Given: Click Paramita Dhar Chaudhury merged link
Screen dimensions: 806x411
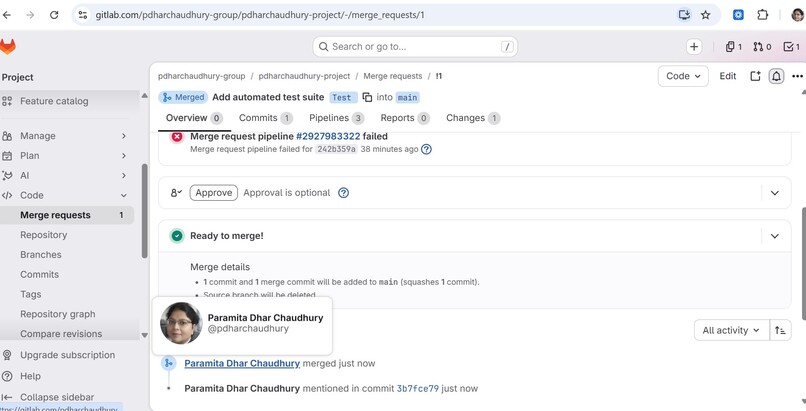Looking at the screenshot, I should pos(242,363).
